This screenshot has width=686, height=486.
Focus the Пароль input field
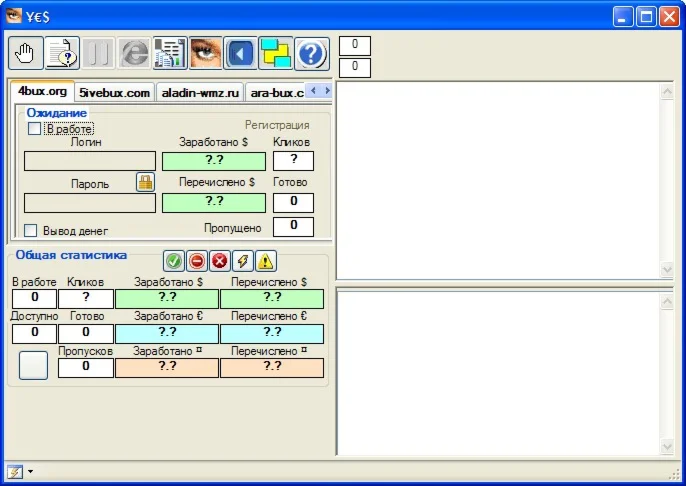coord(90,203)
